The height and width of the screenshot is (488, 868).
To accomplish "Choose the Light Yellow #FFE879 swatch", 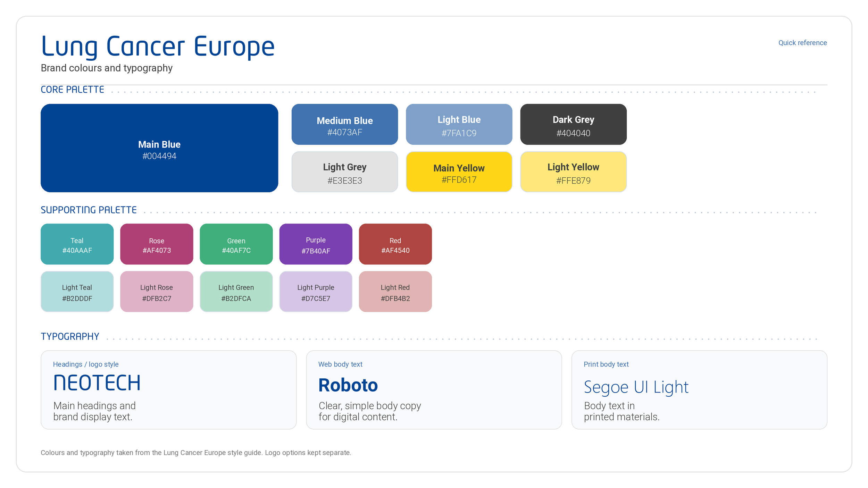I will coord(573,172).
